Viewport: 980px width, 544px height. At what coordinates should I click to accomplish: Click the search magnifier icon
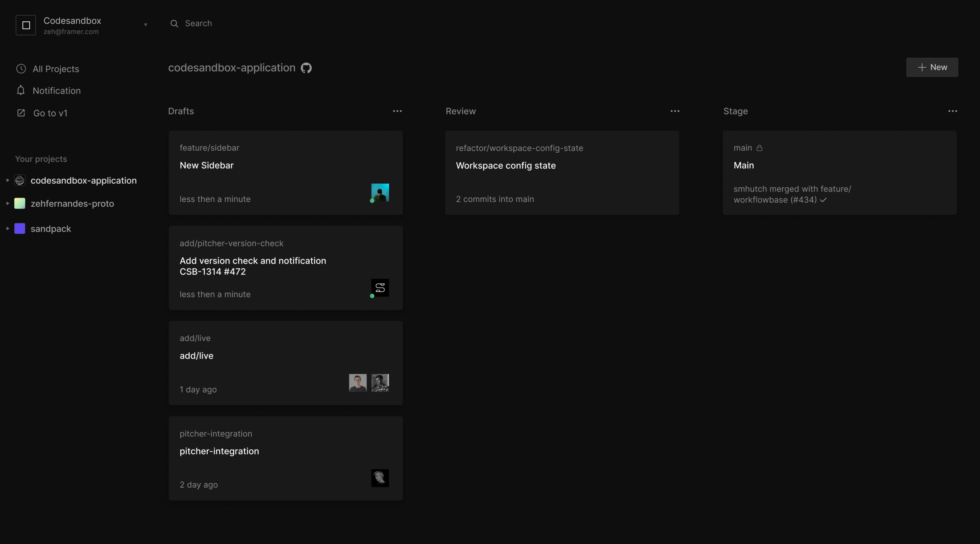tap(174, 24)
